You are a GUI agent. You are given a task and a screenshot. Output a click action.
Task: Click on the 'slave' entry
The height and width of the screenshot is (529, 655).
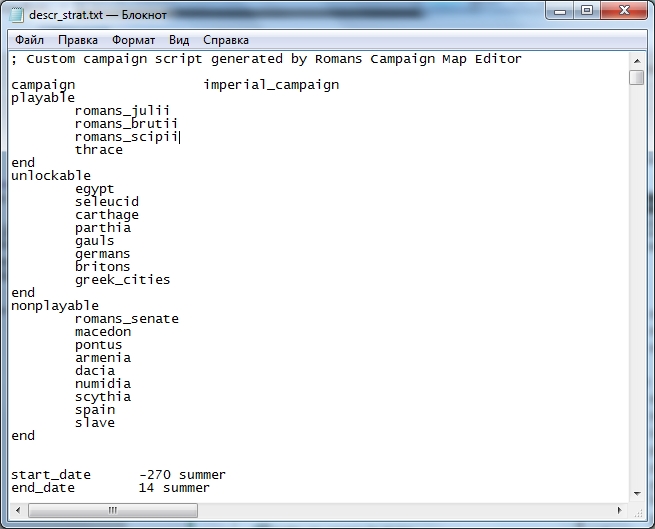pyautogui.click(x=95, y=422)
